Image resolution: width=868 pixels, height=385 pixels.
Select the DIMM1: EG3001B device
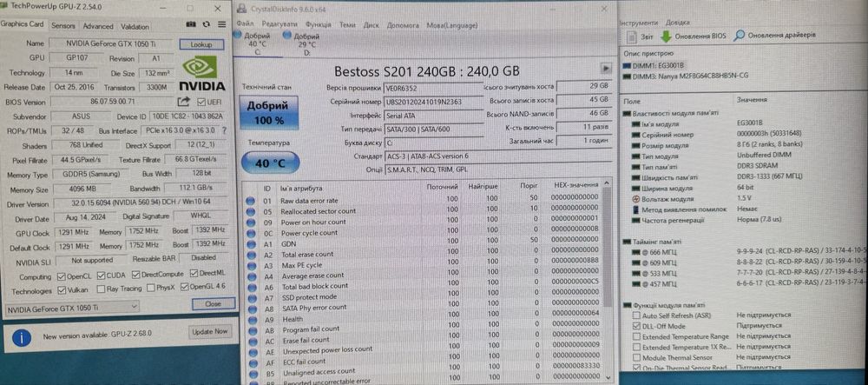click(x=654, y=65)
